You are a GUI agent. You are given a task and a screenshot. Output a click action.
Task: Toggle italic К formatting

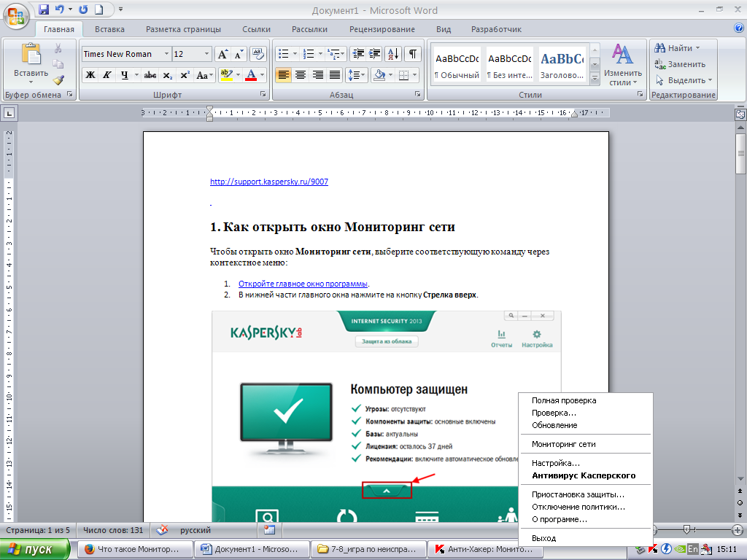[107, 75]
